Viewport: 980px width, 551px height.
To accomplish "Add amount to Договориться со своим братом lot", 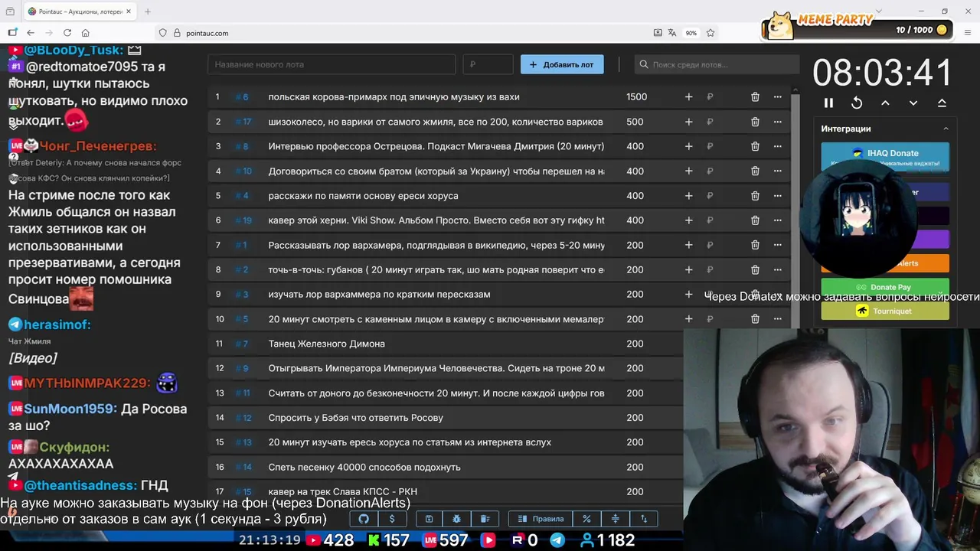I will tap(688, 171).
